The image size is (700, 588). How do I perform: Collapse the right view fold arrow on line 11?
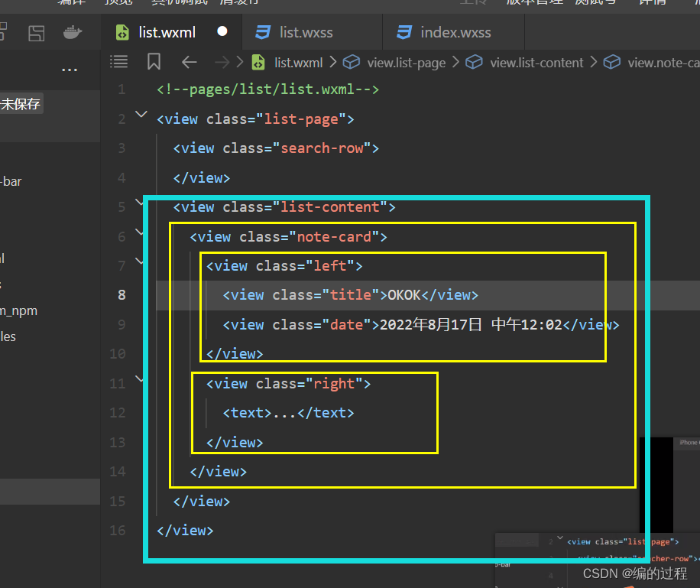(x=139, y=379)
